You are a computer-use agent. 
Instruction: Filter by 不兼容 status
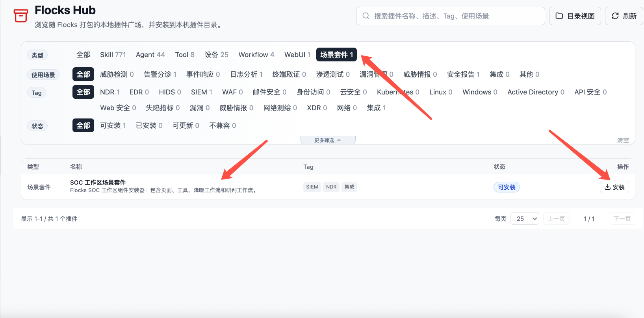223,126
